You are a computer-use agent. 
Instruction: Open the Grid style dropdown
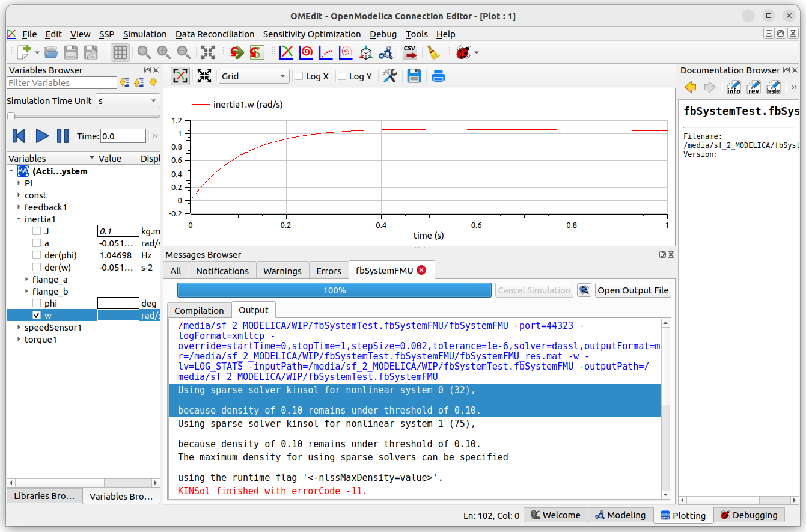[254, 76]
